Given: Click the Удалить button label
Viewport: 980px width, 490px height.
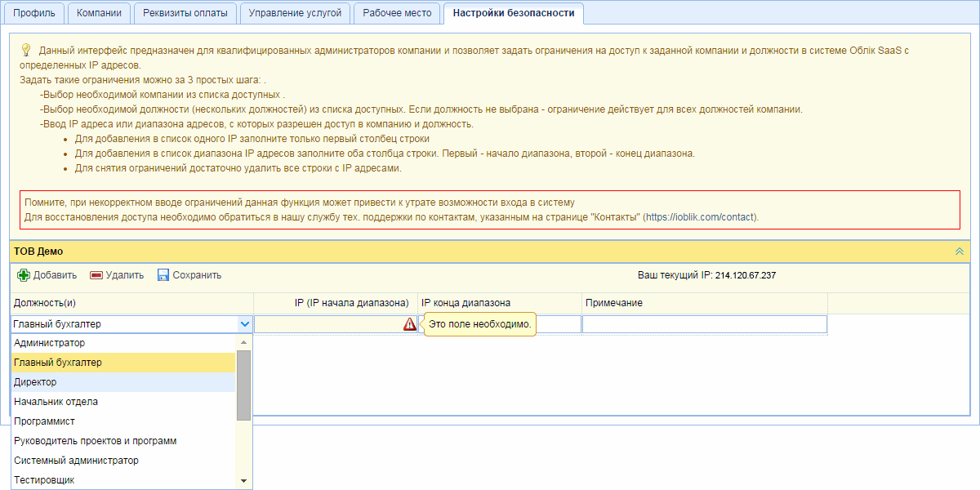Looking at the screenshot, I should click(125, 275).
